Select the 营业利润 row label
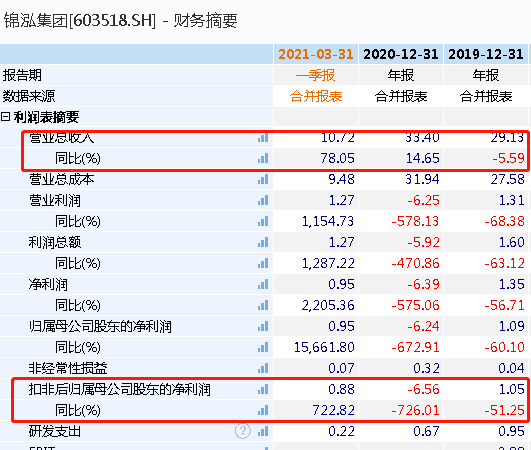 (x=55, y=200)
